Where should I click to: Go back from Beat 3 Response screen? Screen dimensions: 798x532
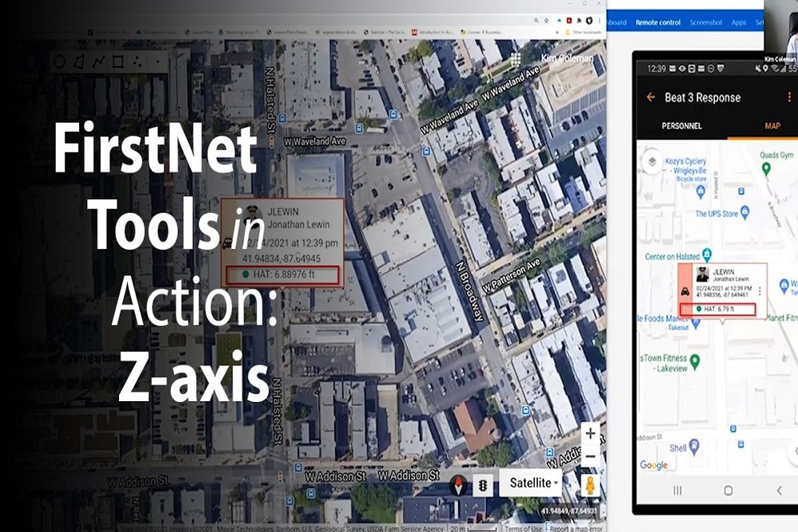click(x=650, y=97)
